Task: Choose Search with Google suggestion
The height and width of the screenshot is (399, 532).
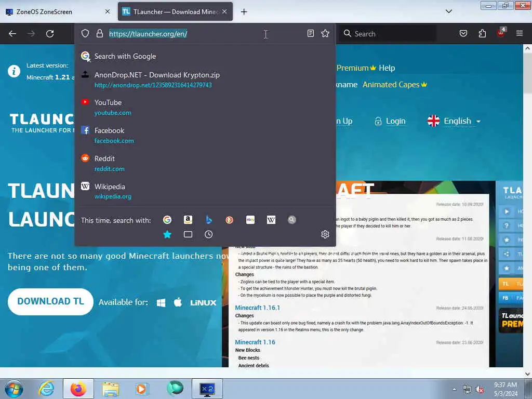Action: (x=205, y=56)
